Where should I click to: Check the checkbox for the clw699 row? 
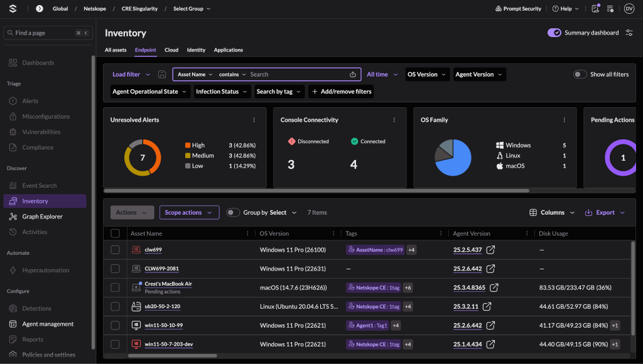[116, 250]
